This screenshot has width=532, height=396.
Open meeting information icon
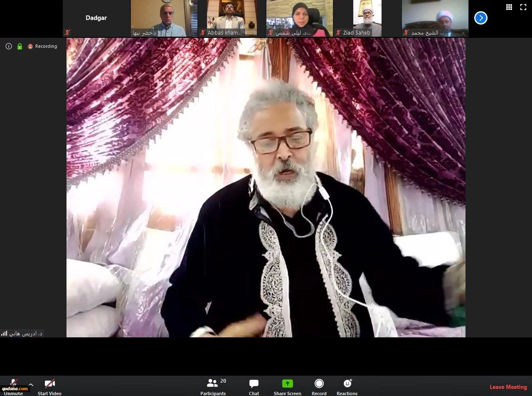click(x=9, y=46)
